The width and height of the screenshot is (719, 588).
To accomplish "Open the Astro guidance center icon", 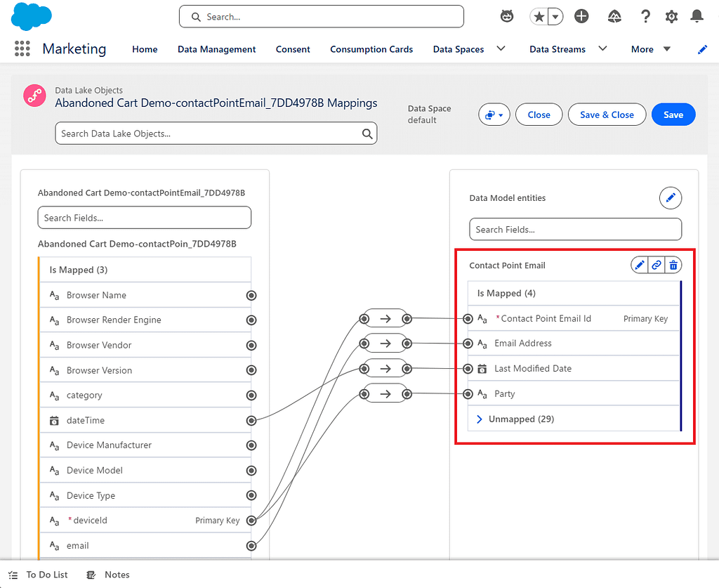I will 507,17.
